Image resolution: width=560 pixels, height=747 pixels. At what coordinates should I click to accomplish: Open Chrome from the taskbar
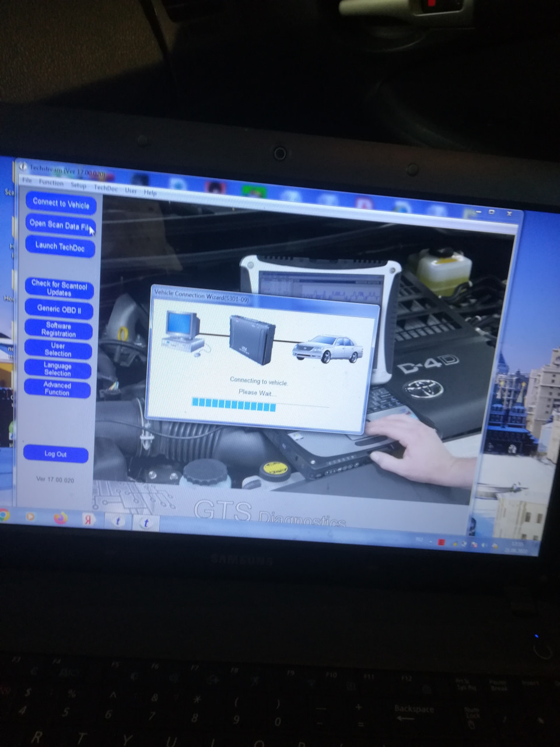[x=3, y=515]
